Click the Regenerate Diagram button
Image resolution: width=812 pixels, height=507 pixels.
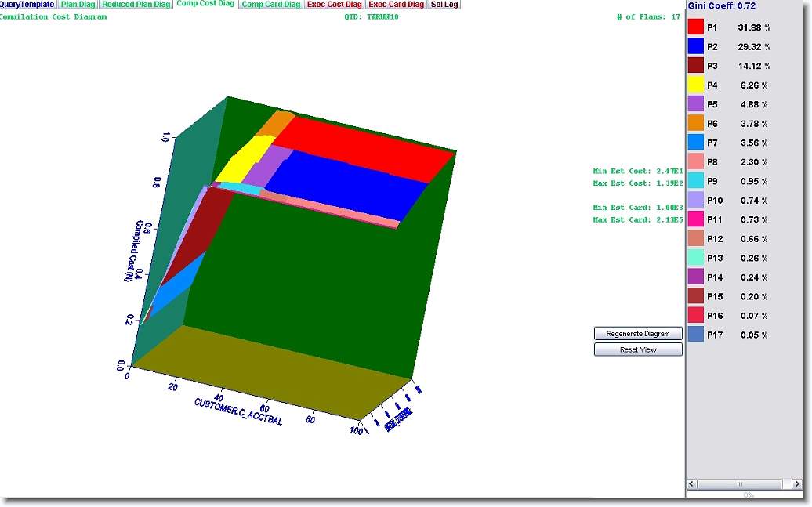point(638,334)
